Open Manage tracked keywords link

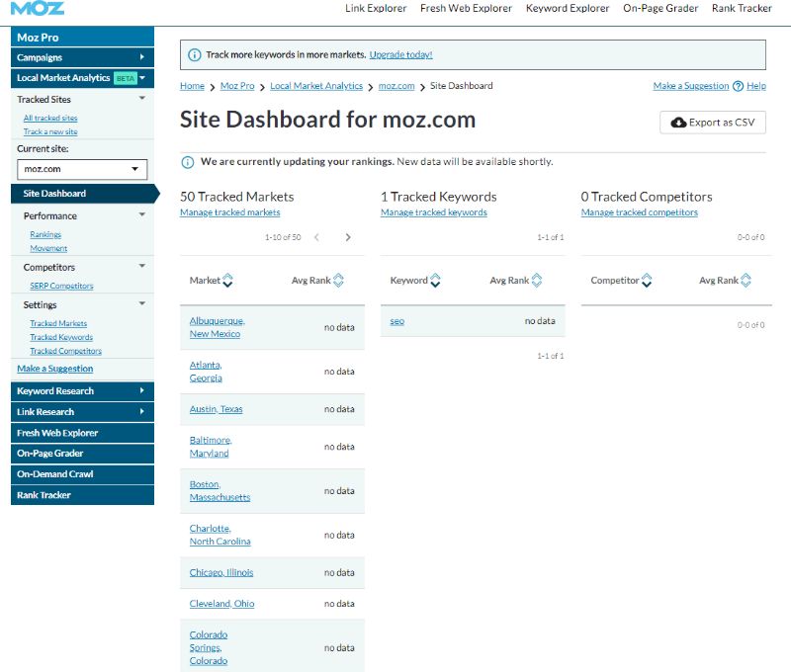coord(433,212)
